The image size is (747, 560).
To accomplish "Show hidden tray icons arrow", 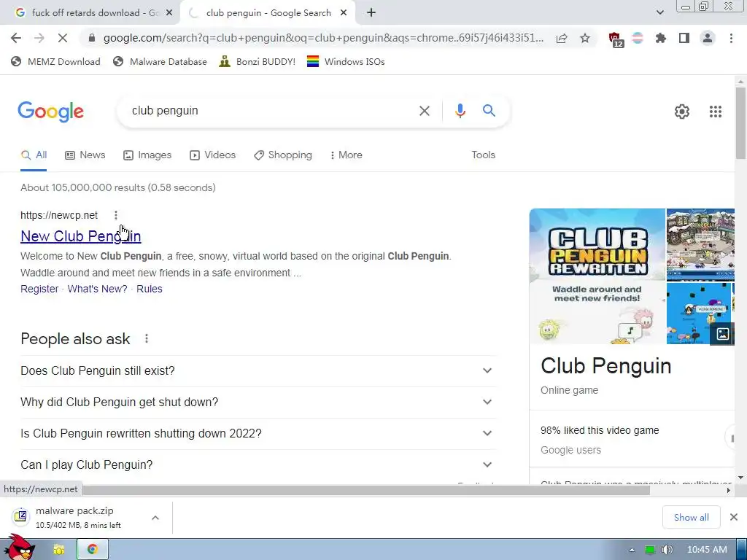I will (x=632, y=550).
